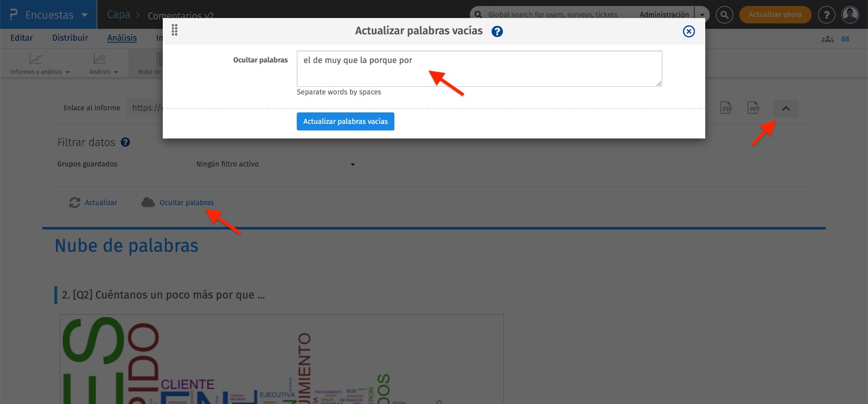Open the Filtrar datos help icon
868x404 pixels.
125,142
